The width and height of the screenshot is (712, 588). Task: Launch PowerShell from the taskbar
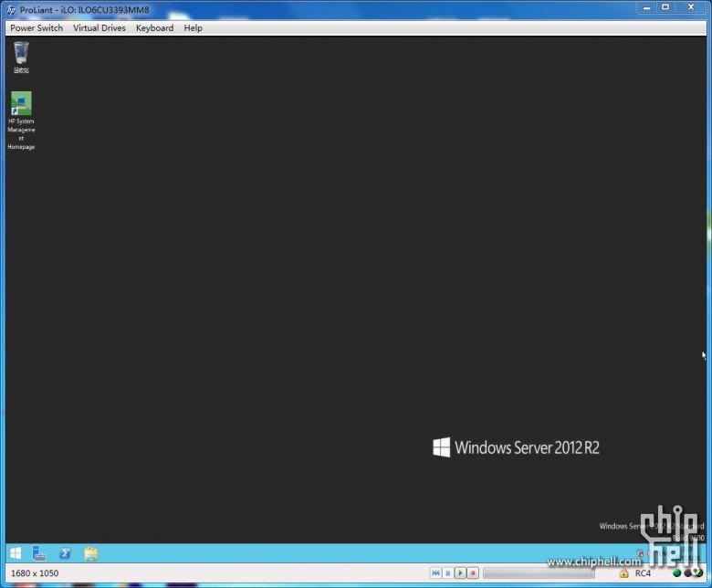(x=65, y=553)
